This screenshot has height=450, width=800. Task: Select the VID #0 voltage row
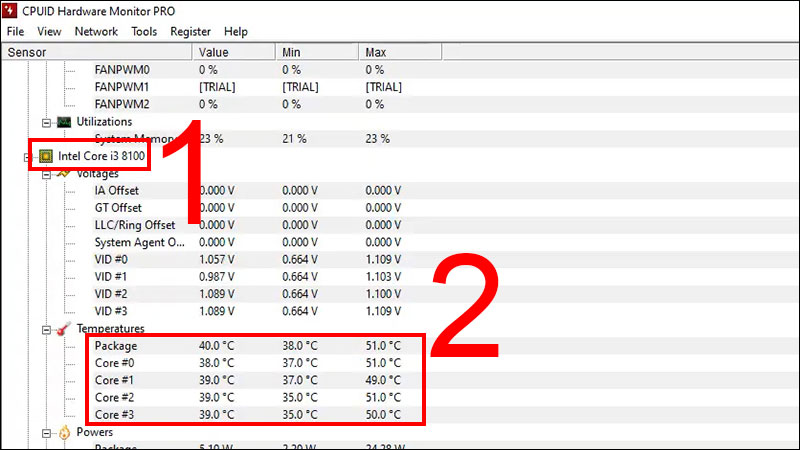111,259
